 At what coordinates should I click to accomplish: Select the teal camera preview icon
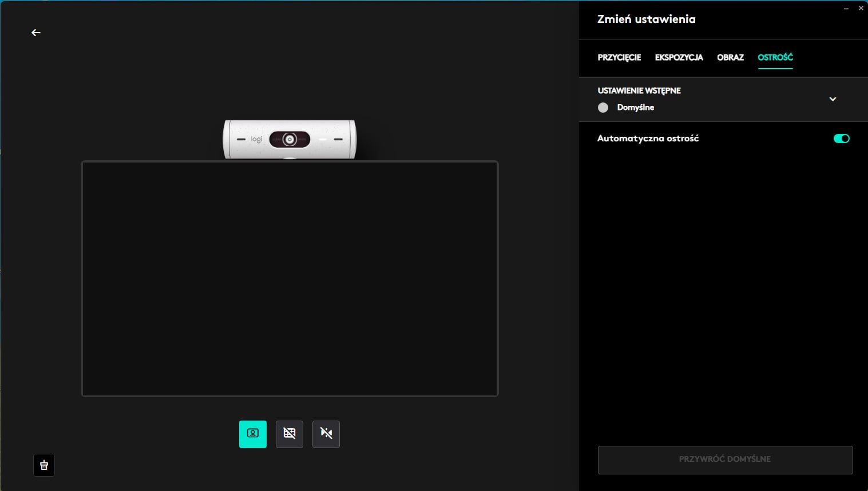tap(253, 434)
